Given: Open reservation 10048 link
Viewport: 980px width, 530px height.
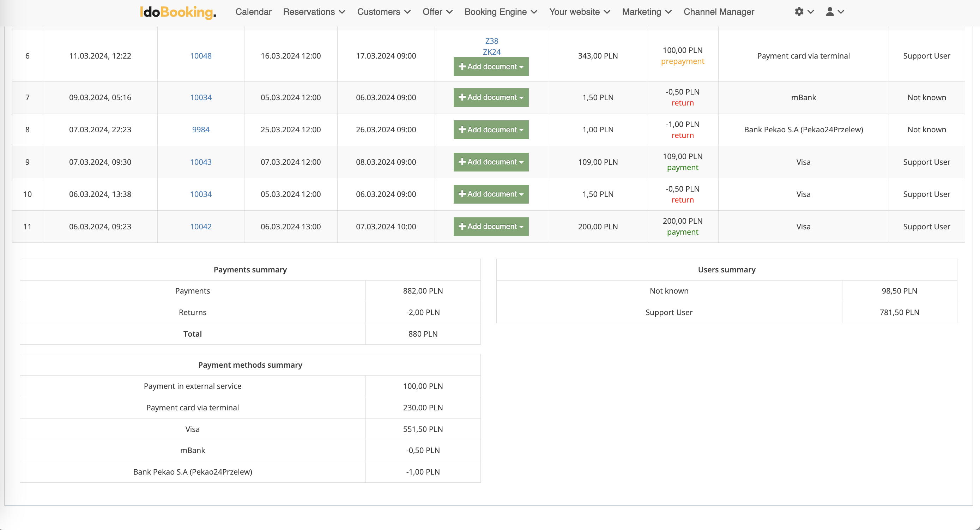Looking at the screenshot, I should 200,56.
